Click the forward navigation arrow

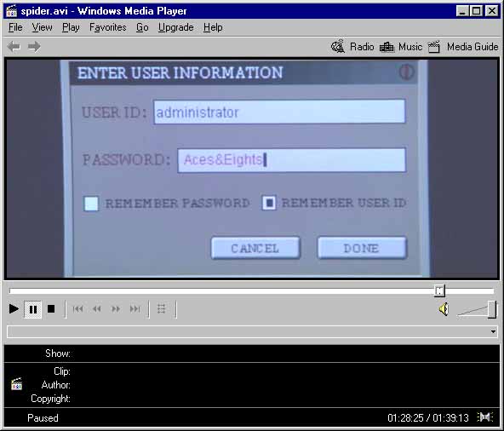(34, 47)
